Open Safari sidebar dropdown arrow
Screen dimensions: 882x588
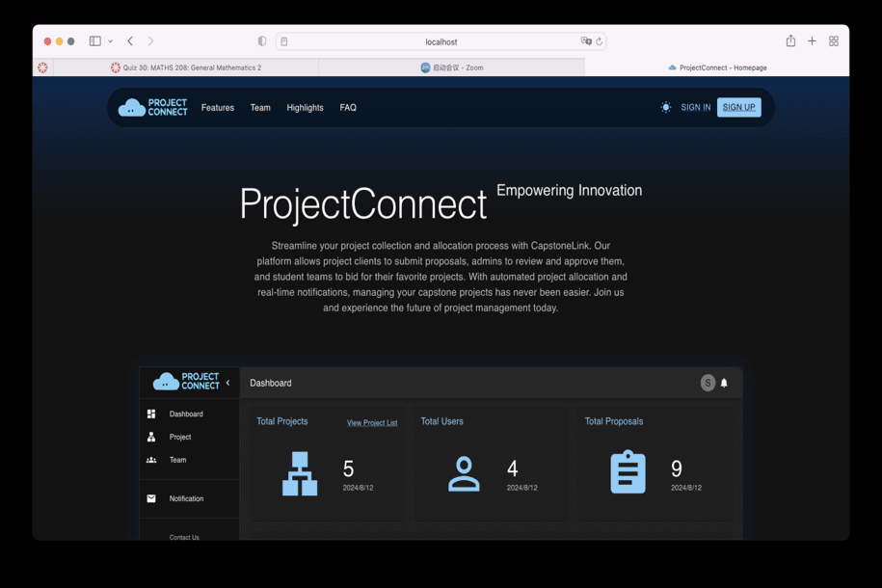[111, 42]
